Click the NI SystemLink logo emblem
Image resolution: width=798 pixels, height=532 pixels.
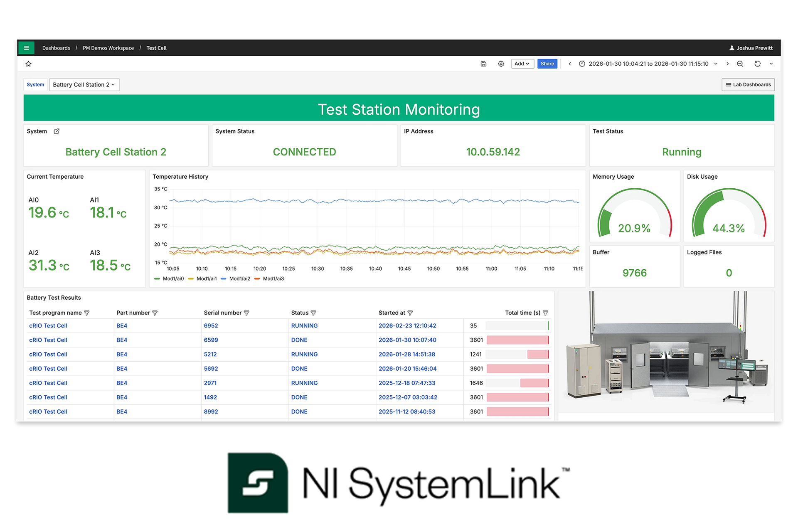[258, 483]
